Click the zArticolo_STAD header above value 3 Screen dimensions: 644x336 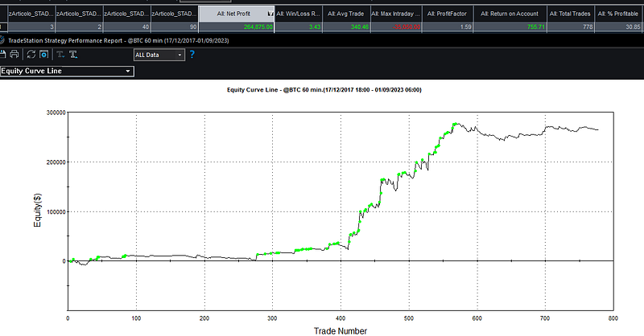pos(31,14)
